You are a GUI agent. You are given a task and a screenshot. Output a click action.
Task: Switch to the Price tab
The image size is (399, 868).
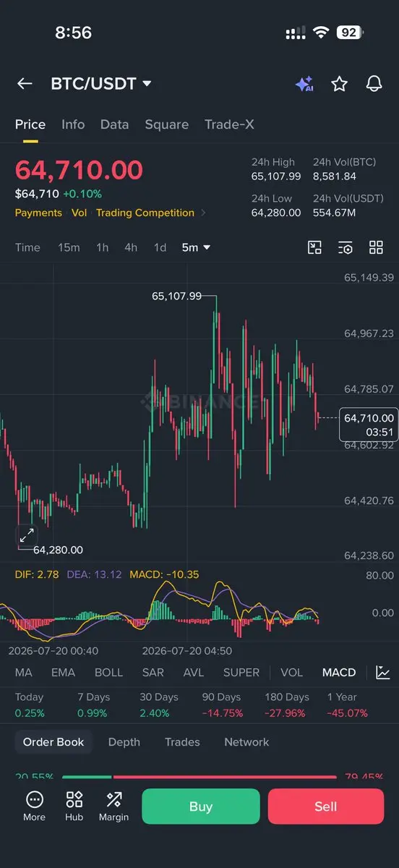tap(30, 124)
